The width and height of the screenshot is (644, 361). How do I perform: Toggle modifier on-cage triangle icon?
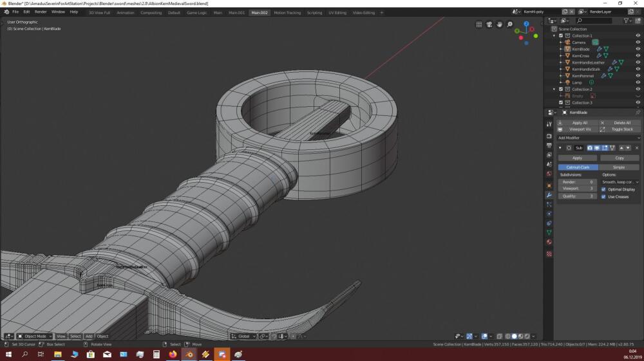click(612, 148)
